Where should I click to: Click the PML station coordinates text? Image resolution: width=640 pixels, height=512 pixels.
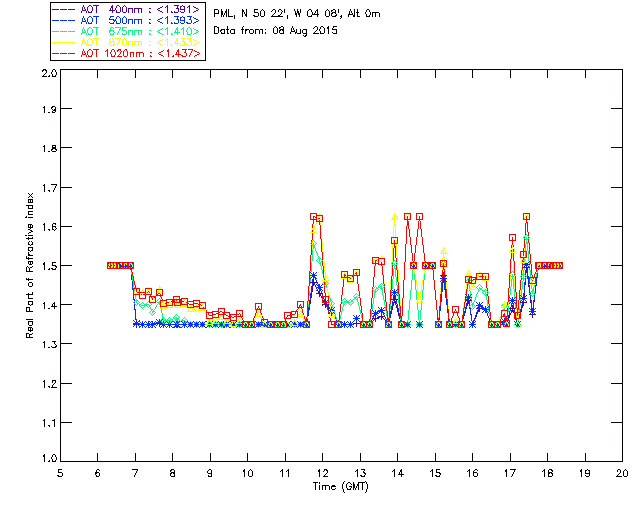coord(297,14)
